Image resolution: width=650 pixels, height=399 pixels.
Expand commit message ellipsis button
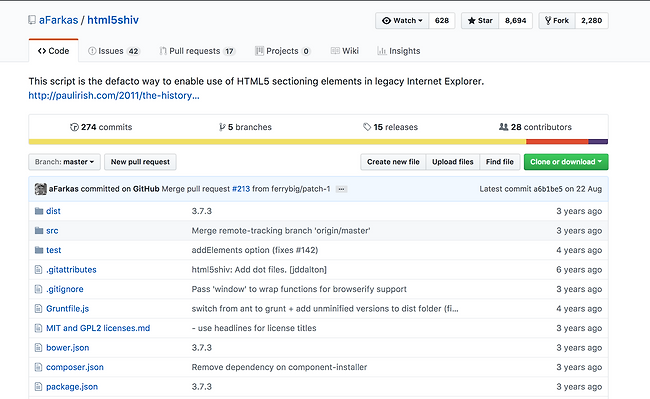click(x=341, y=189)
